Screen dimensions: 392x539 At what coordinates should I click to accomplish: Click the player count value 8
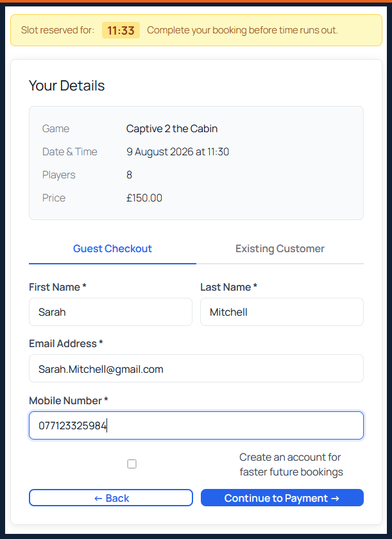(x=129, y=175)
